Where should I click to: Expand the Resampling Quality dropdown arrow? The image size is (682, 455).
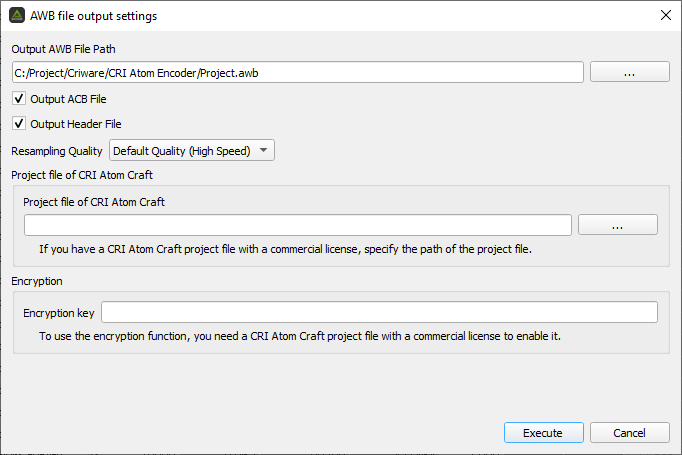[x=264, y=151]
